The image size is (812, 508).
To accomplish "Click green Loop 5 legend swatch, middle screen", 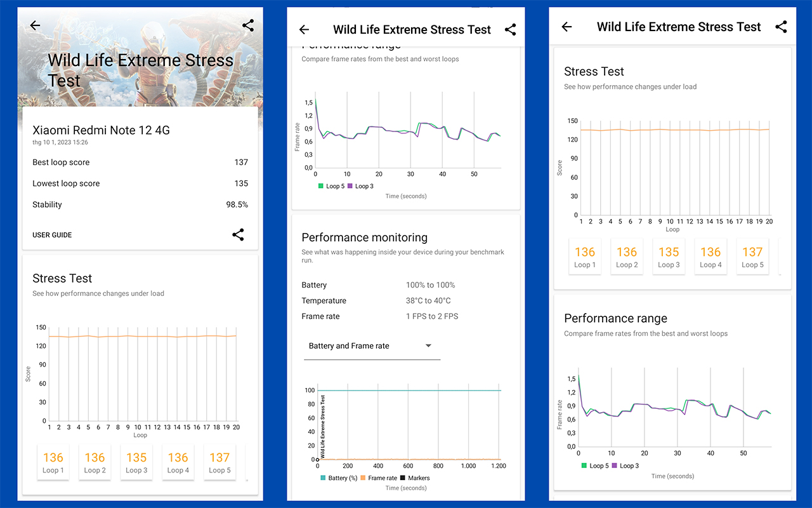I will click(x=321, y=186).
